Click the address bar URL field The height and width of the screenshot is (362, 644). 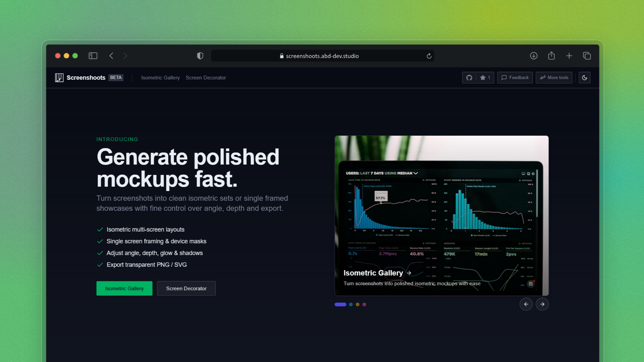point(322,56)
